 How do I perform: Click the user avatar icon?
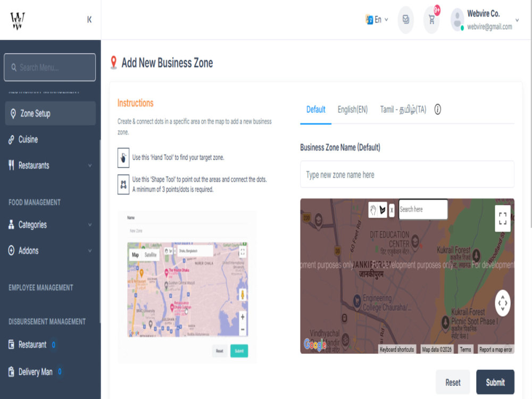click(x=458, y=20)
